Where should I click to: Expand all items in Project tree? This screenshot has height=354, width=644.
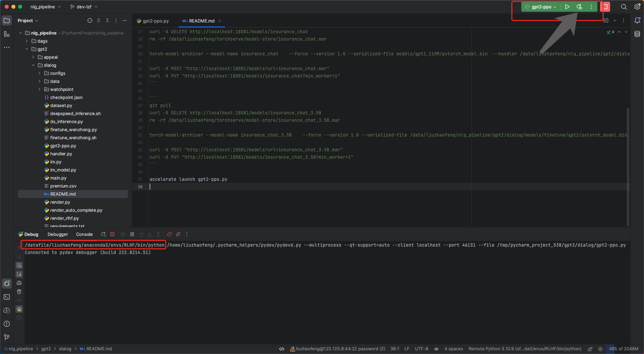click(x=99, y=20)
